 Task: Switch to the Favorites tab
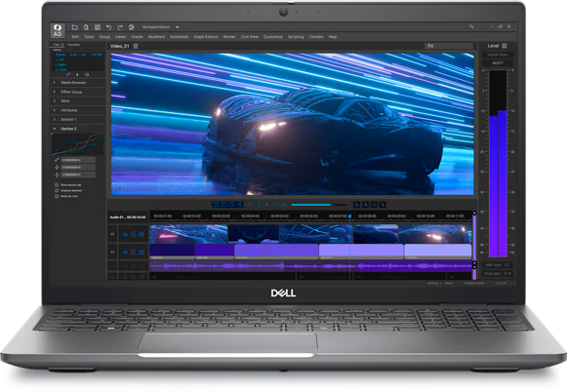(x=73, y=45)
